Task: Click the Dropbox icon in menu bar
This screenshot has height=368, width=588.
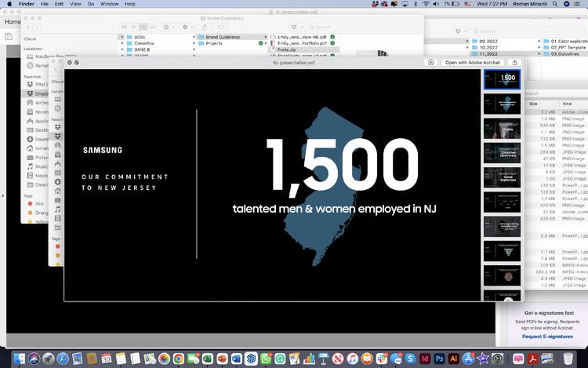Action: pyautogui.click(x=375, y=4)
